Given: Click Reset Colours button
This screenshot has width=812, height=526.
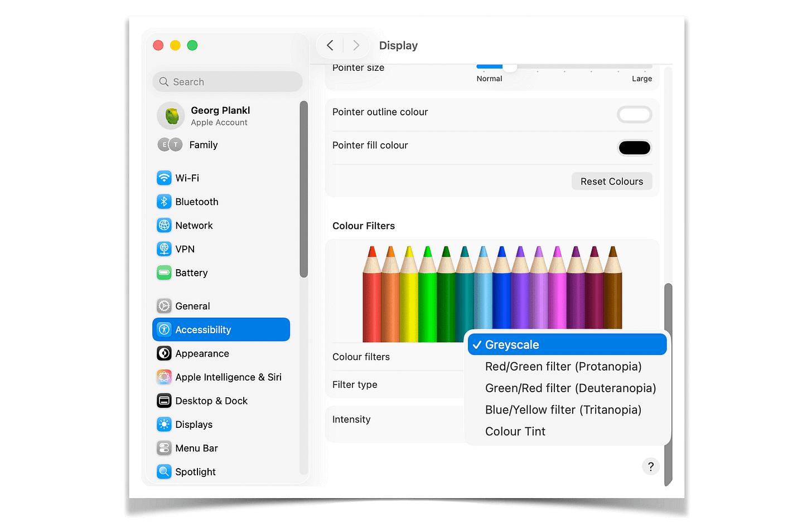Looking at the screenshot, I should 612,181.
